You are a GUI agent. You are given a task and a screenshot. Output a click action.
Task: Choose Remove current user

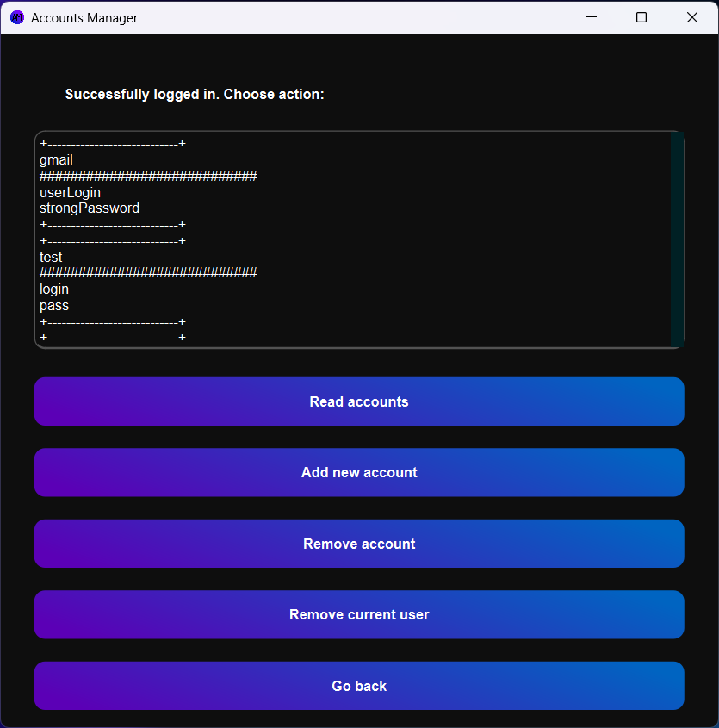click(359, 615)
